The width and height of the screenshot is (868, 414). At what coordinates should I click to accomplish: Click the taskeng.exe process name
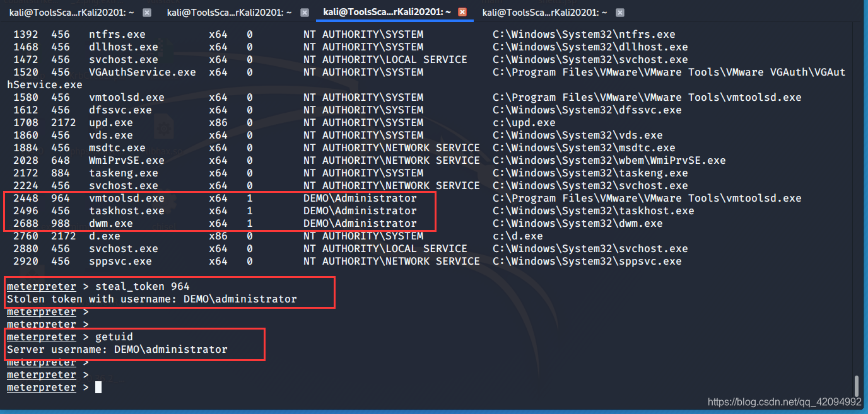point(124,173)
